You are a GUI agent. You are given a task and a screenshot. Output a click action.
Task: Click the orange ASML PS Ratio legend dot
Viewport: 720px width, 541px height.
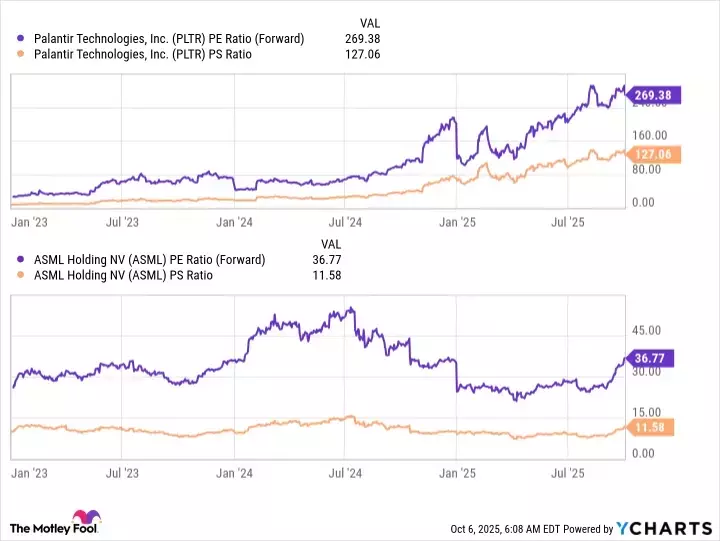pyautogui.click(x=22, y=276)
